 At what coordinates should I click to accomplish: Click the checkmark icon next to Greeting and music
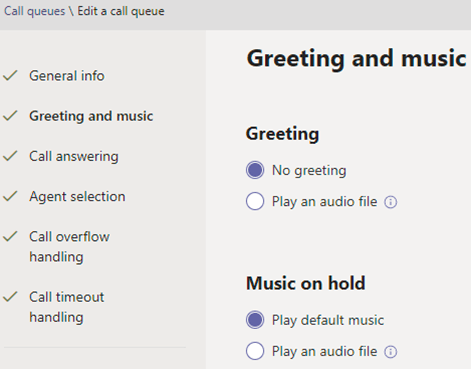(x=10, y=116)
